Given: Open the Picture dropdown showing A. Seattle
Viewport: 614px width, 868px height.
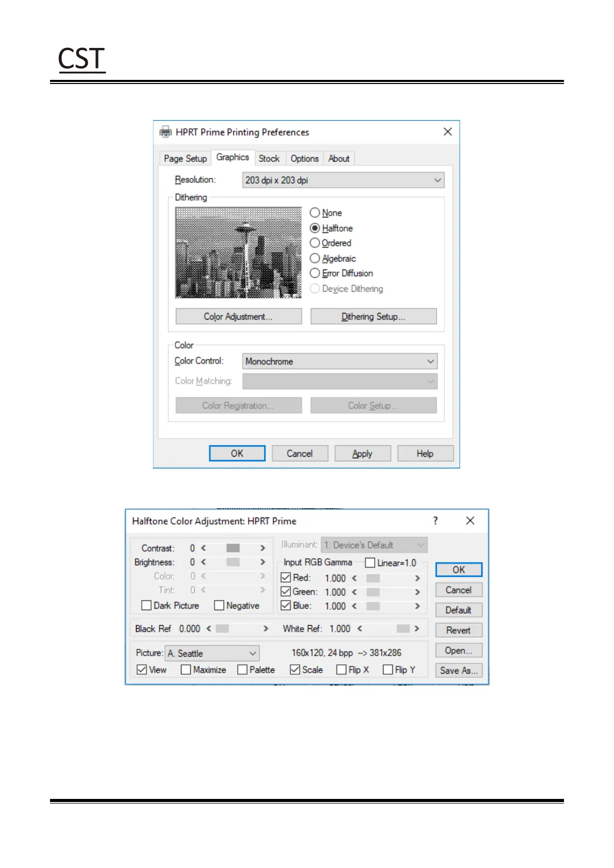Looking at the screenshot, I should pyautogui.click(x=212, y=653).
